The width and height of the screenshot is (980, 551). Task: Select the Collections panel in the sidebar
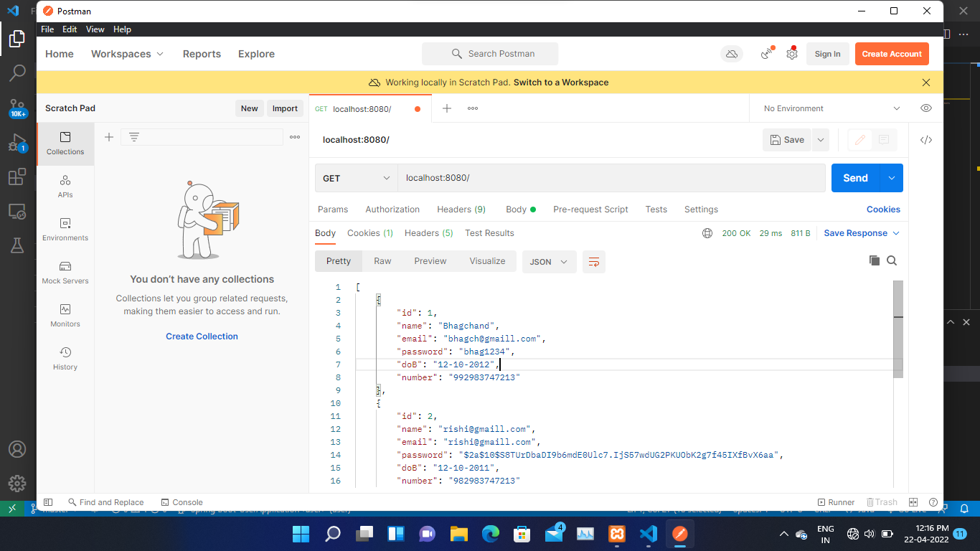pos(65,143)
